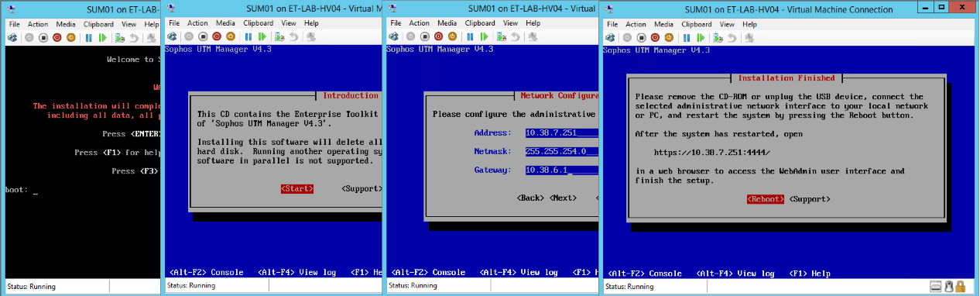The width and height of the screenshot is (980, 296).
Task: Open Clipboard menu in Introduction window
Action: click(x=259, y=23)
